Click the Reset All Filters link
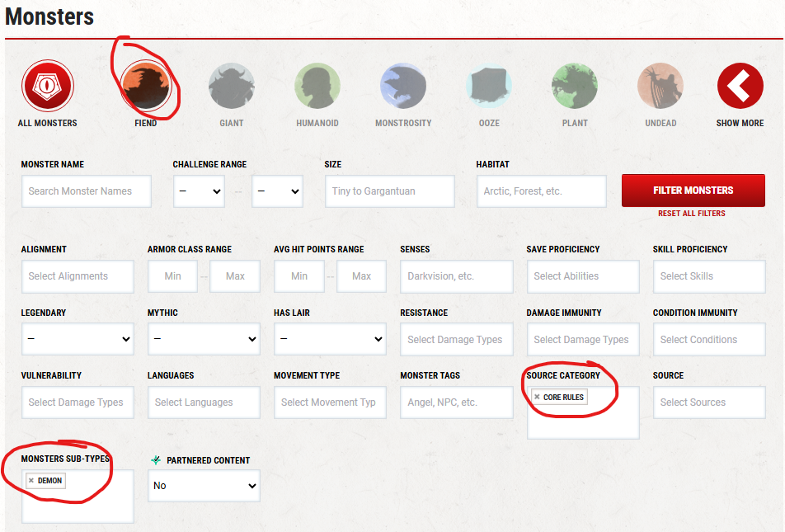This screenshot has height=532, width=785. coord(692,214)
